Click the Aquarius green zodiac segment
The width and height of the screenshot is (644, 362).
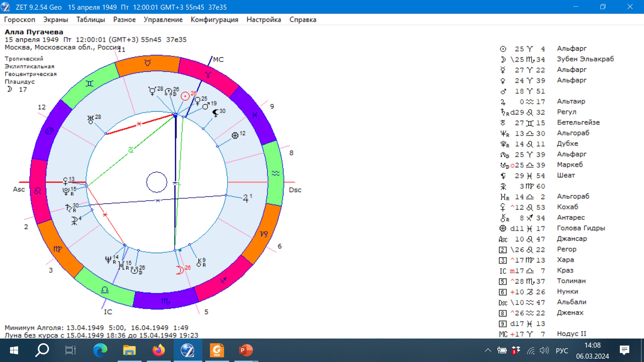coord(275,173)
